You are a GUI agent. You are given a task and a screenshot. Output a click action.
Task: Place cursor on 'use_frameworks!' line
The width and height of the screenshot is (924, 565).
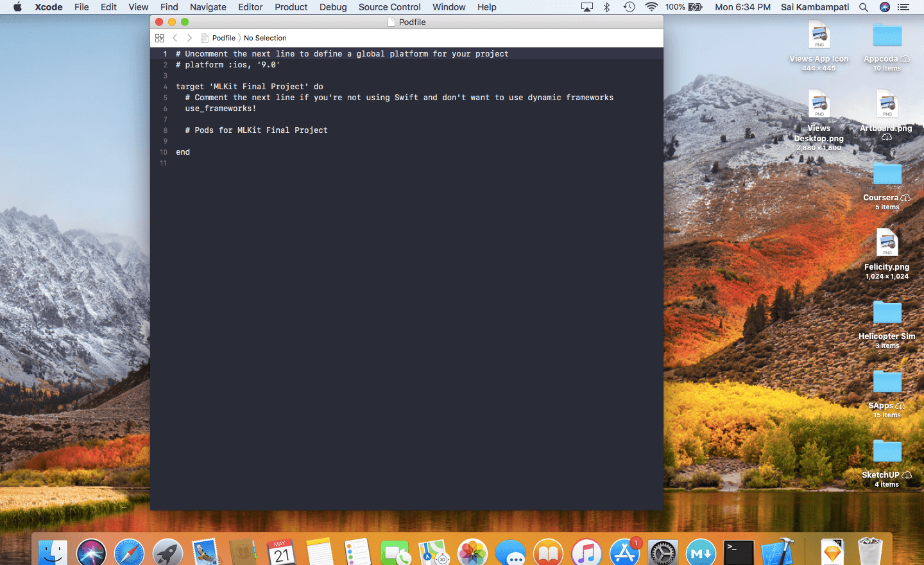pos(221,109)
